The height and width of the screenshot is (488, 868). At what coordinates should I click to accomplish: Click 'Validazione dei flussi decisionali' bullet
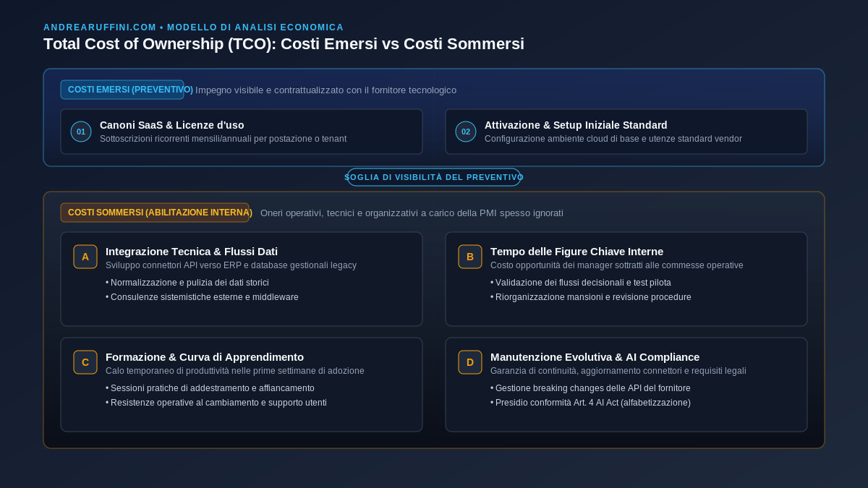point(581,283)
